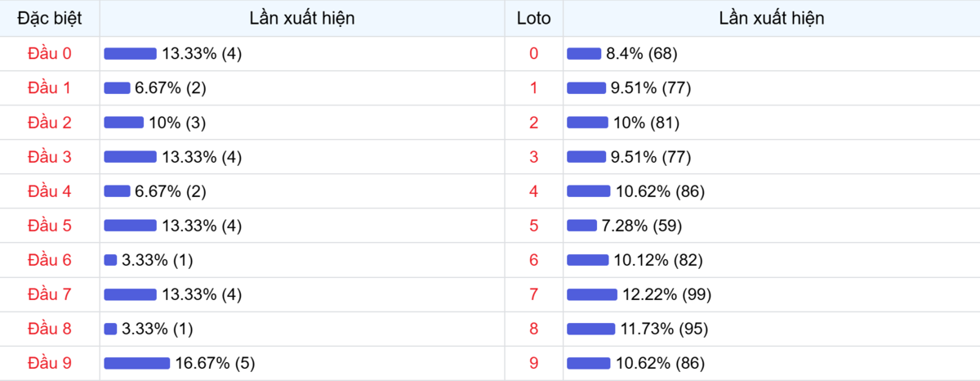
Task: Click Loto number 8 in the table
Action: (x=533, y=329)
